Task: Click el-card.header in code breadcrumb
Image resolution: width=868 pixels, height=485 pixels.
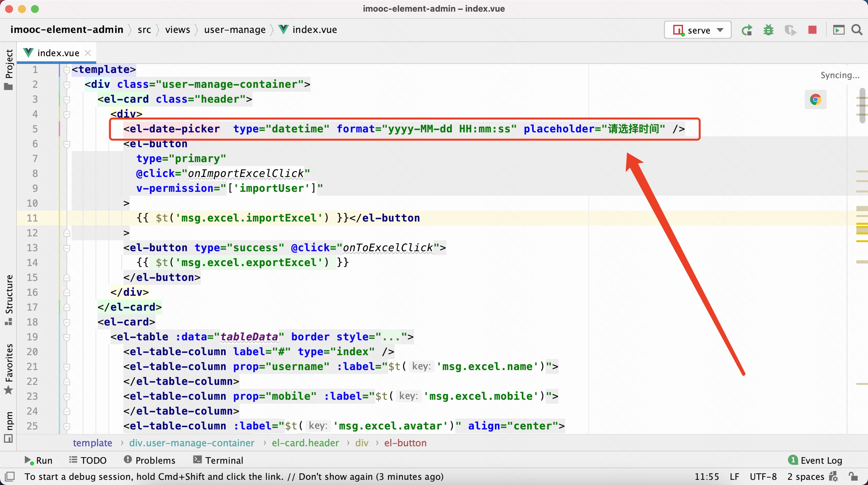Action: point(305,443)
